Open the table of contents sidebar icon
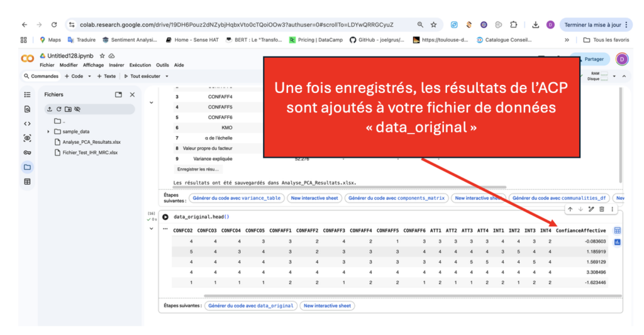This screenshot has height=335, width=644. pyautogui.click(x=27, y=95)
